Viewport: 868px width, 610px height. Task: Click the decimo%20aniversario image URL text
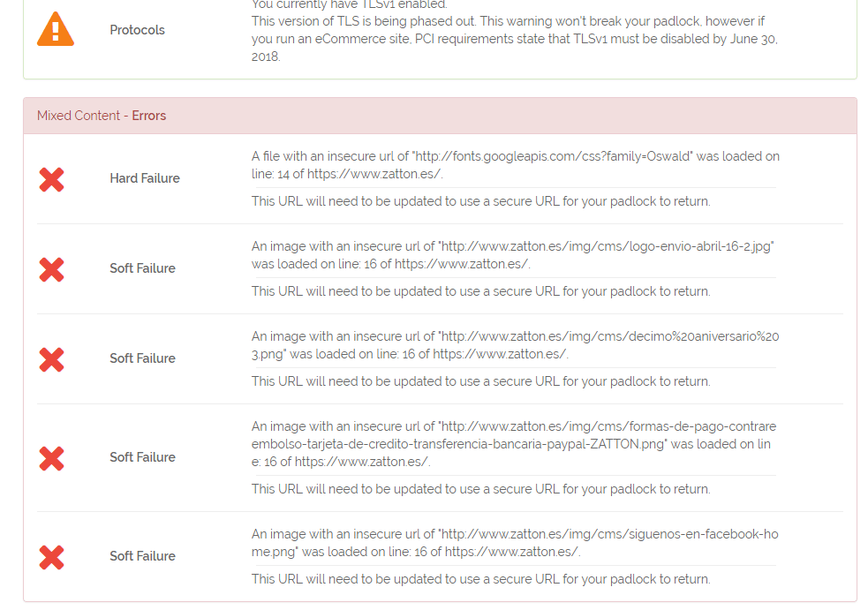(x=516, y=345)
